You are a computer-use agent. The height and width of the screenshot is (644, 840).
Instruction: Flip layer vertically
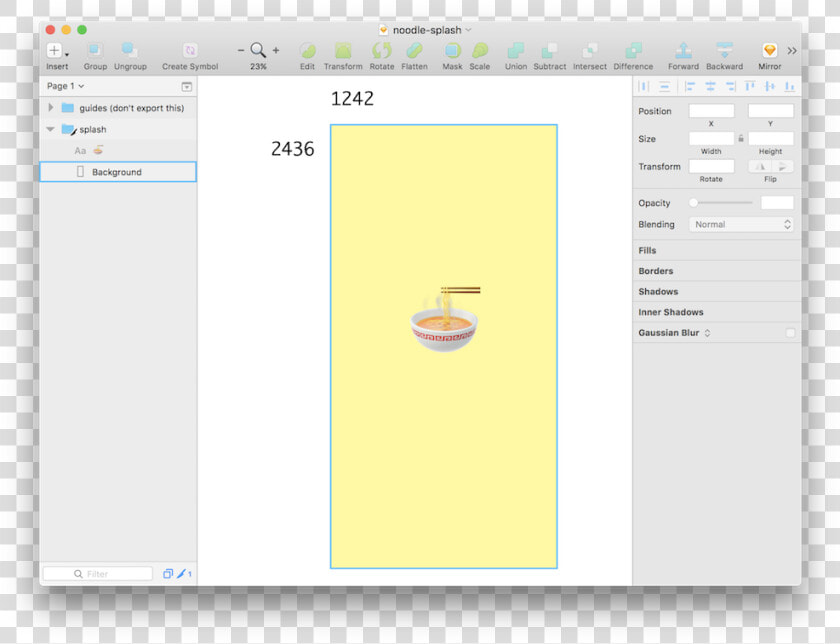click(782, 167)
